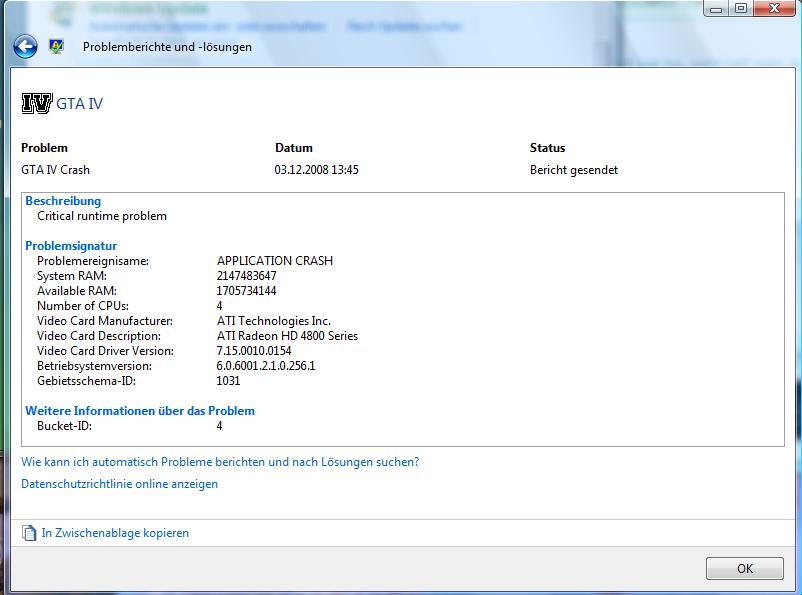The width and height of the screenshot is (802, 595).
Task: Select 'ATI Technologies Inc.' value
Action: [274, 321]
